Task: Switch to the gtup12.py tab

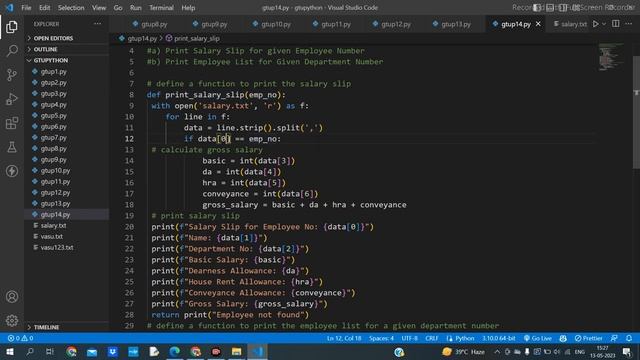Action: pos(391,24)
